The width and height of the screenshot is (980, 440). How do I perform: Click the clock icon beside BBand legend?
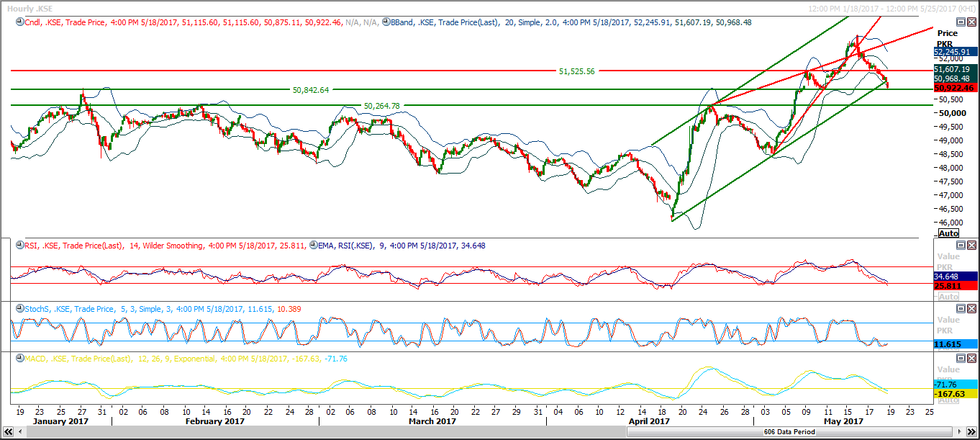coord(386,22)
